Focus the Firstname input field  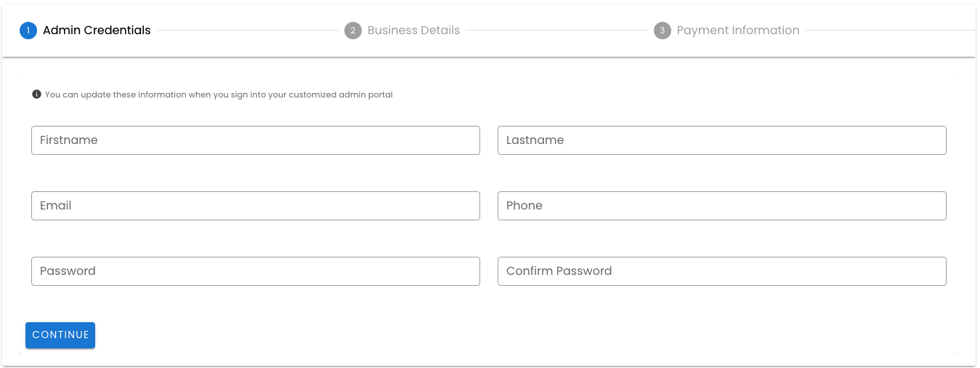click(x=255, y=140)
